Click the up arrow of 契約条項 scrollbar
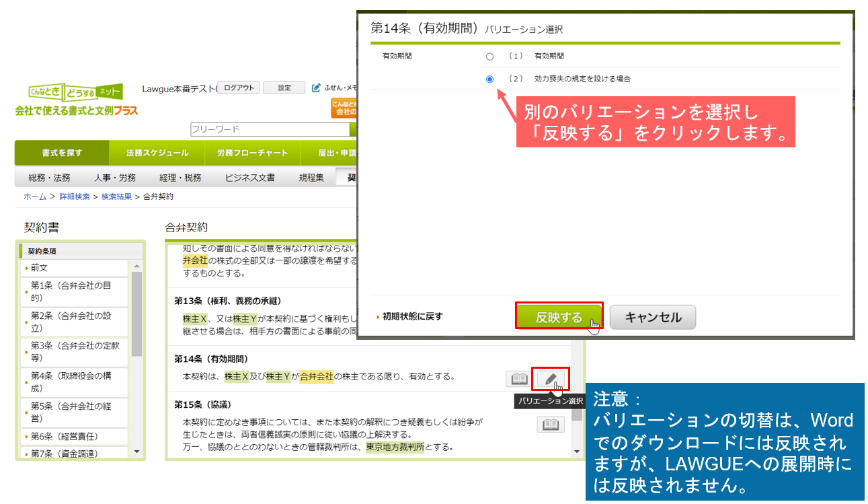This screenshot has width=868, height=504. click(137, 266)
